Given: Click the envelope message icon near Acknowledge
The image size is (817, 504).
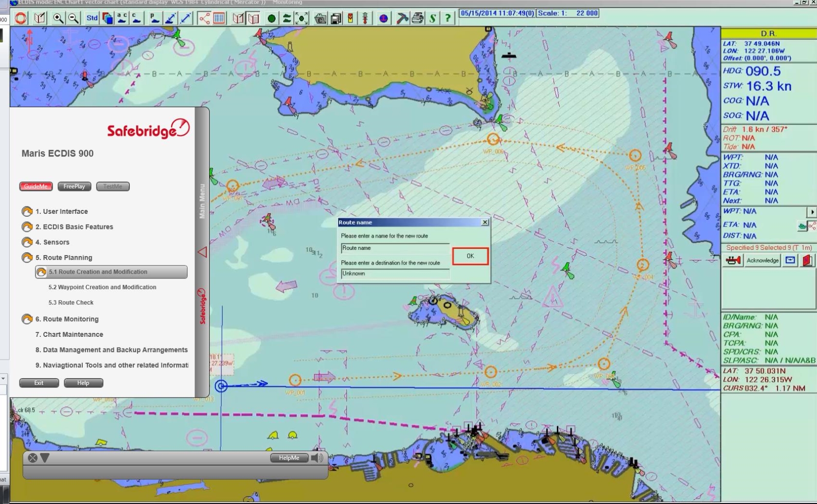Looking at the screenshot, I should coord(790,261).
